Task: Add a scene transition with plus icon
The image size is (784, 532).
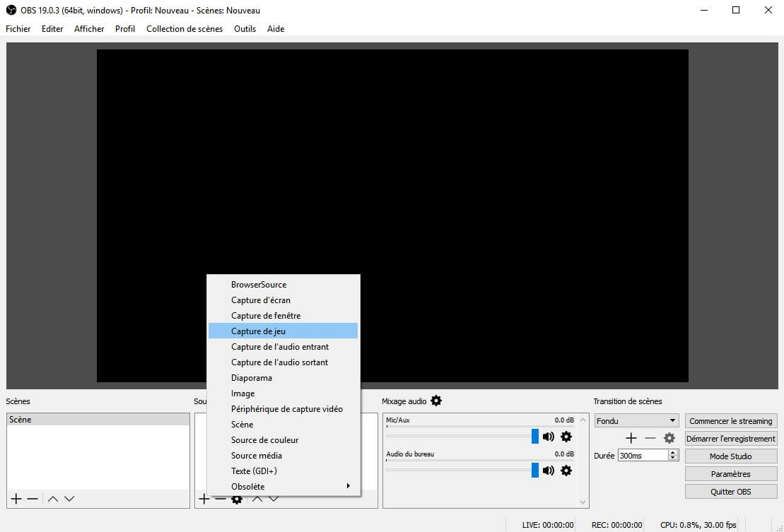Action: pos(631,438)
